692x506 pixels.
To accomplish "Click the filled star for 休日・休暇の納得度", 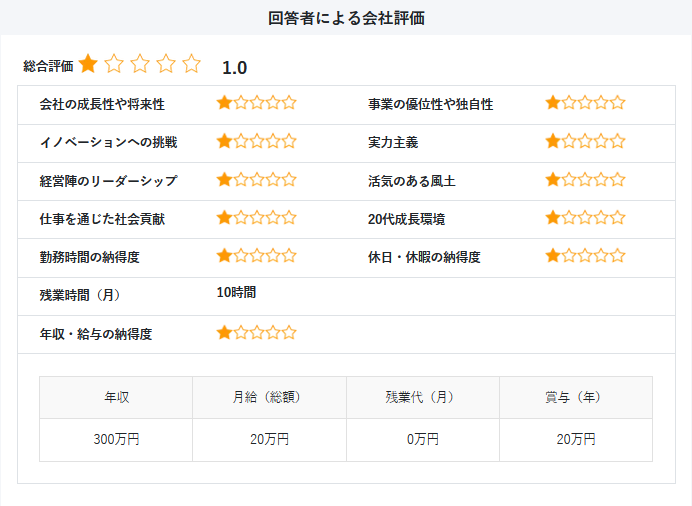I will point(553,256).
